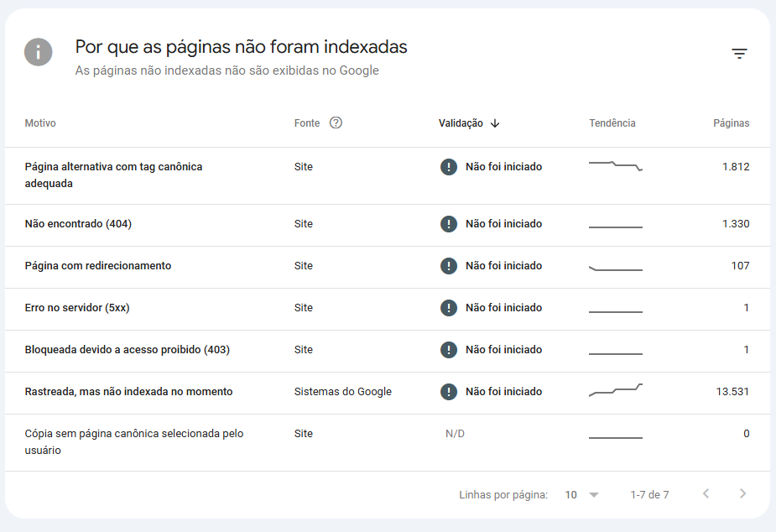Image resolution: width=776 pixels, height=532 pixels.
Task: Sort by the Páginas column header
Action: tap(731, 123)
